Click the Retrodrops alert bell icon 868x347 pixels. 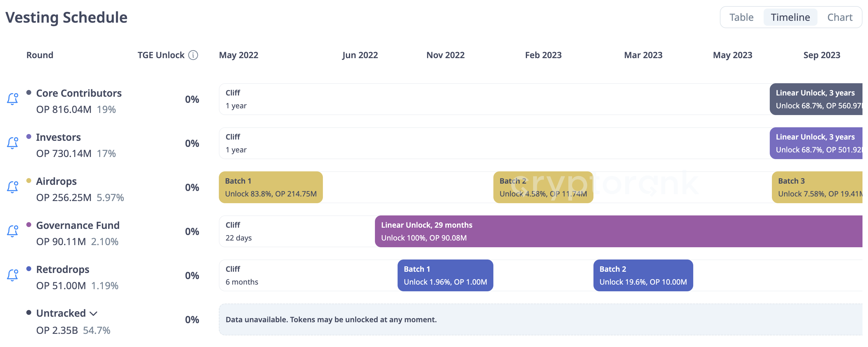coord(13,275)
